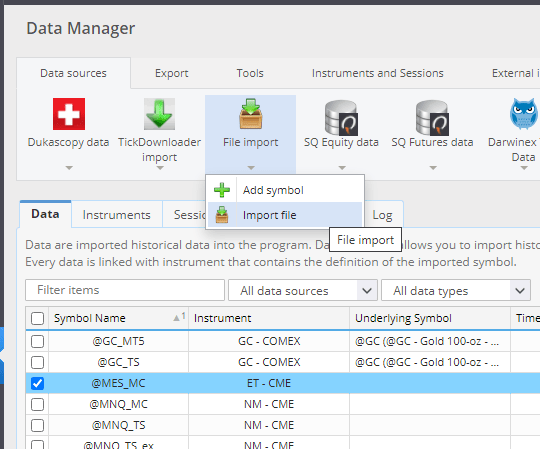Image resolution: width=540 pixels, height=449 pixels.
Task: Choose Import file from the menu
Action: 285,215
